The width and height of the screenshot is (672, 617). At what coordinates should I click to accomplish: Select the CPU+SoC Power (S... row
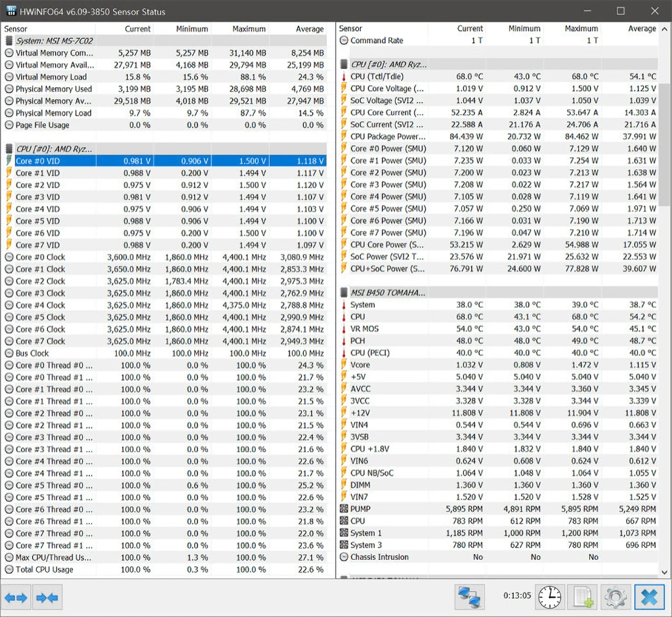pyautogui.click(x=497, y=269)
